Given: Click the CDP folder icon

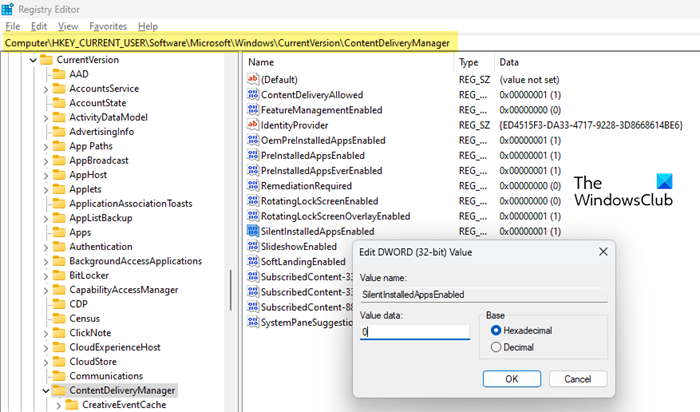Looking at the screenshot, I should [59, 304].
